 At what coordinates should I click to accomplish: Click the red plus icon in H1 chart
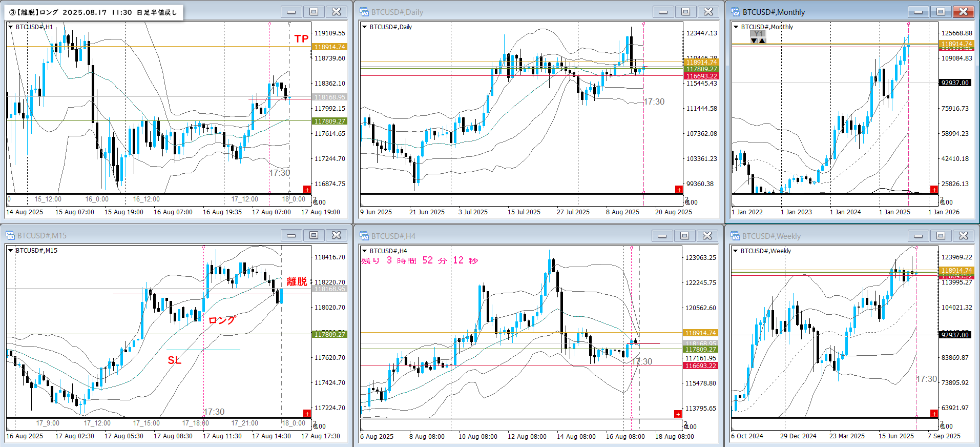(307, 189)
